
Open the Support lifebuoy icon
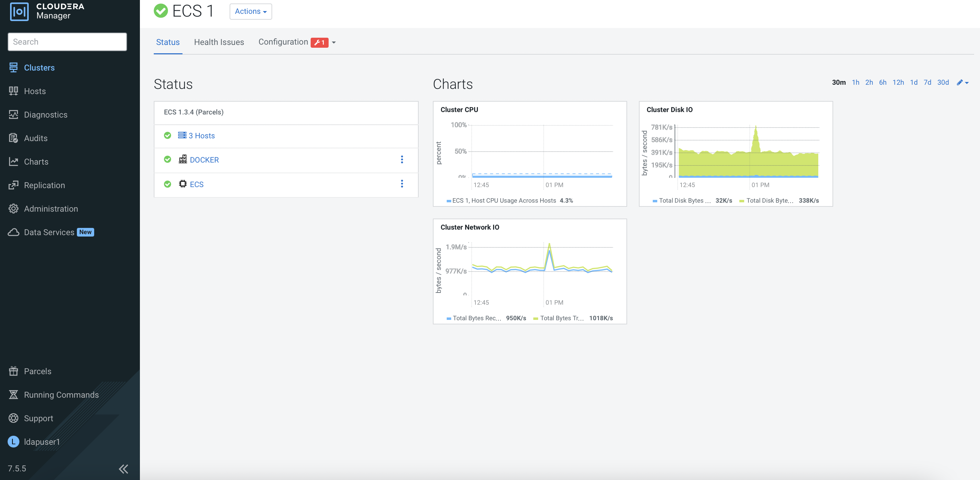click(14, 418)
